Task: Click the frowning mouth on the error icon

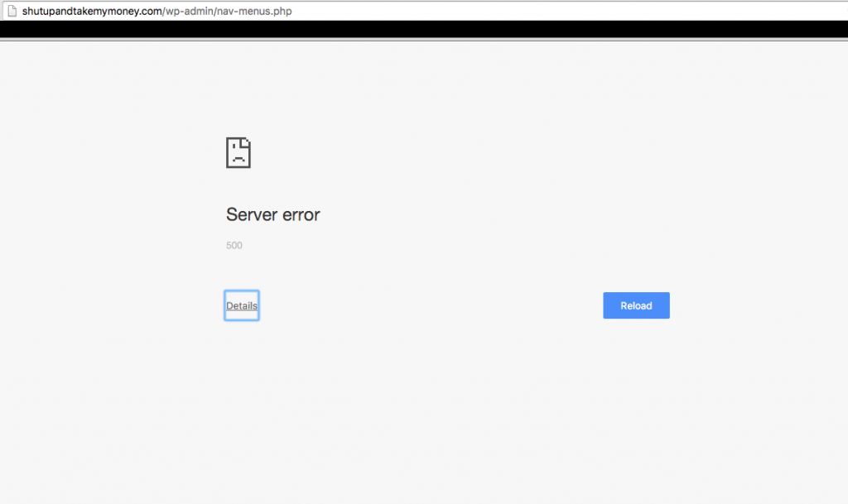Action: (238, 159)
